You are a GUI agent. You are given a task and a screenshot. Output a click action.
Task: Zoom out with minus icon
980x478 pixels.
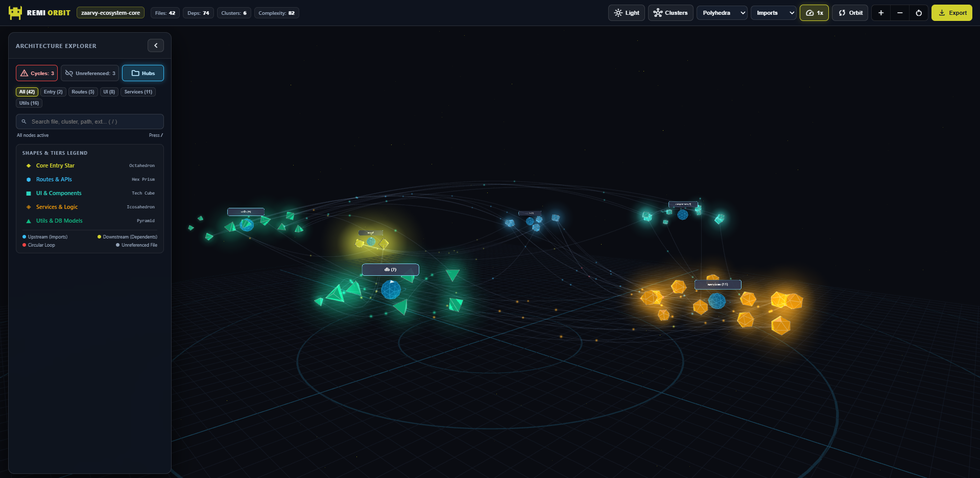[x=900, y=13]
